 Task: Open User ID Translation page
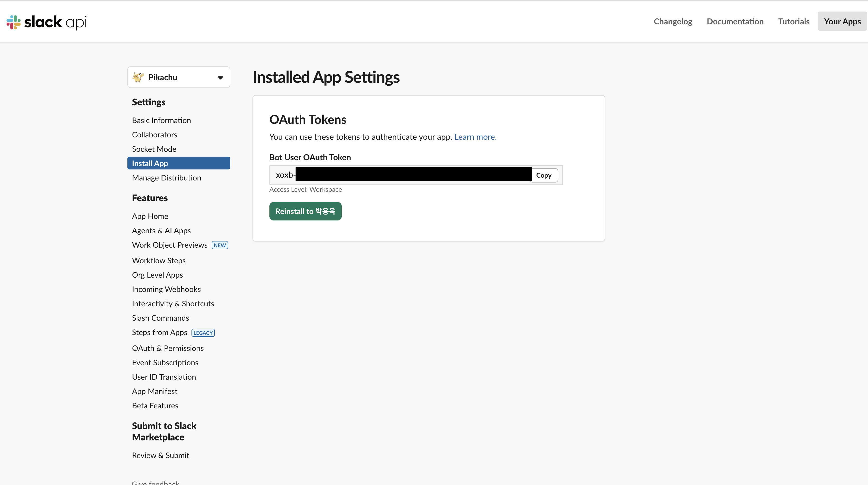point(164,377)
